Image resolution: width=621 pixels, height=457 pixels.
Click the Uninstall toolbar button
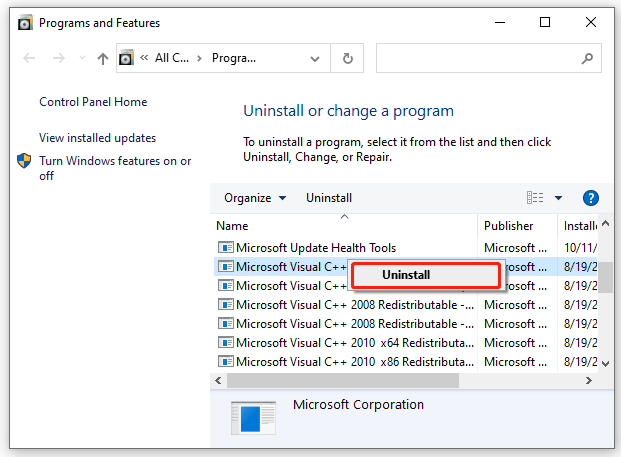pos(329,198)
